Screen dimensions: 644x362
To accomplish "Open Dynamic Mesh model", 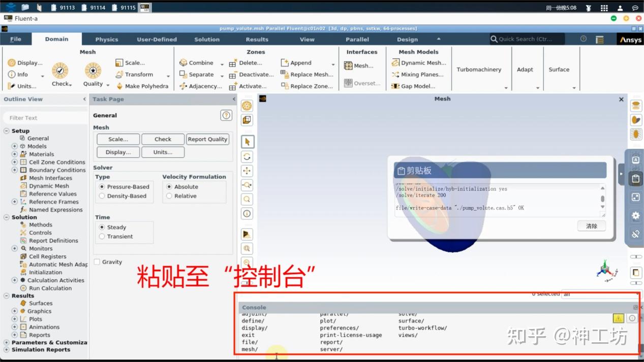I will click(x=419, y=63).
